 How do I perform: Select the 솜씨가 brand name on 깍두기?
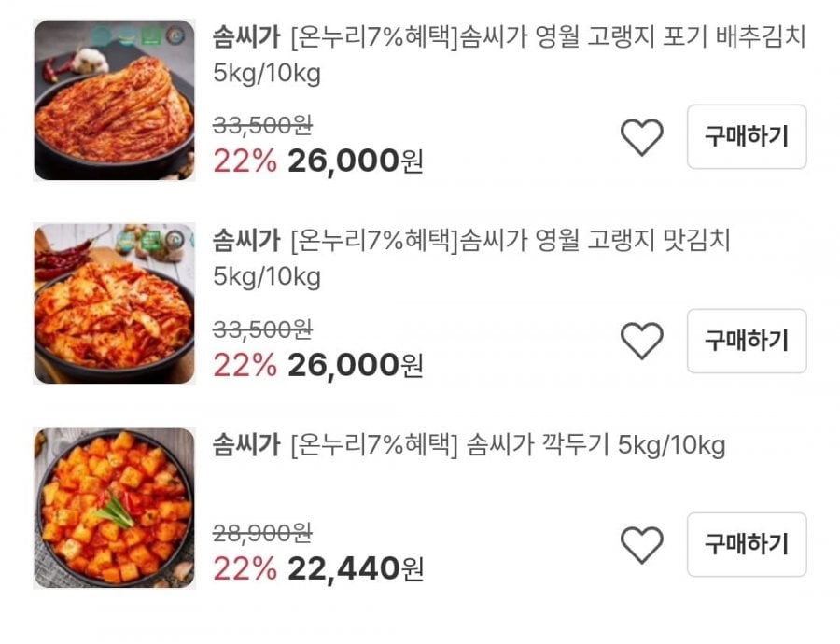click(246, 445)
